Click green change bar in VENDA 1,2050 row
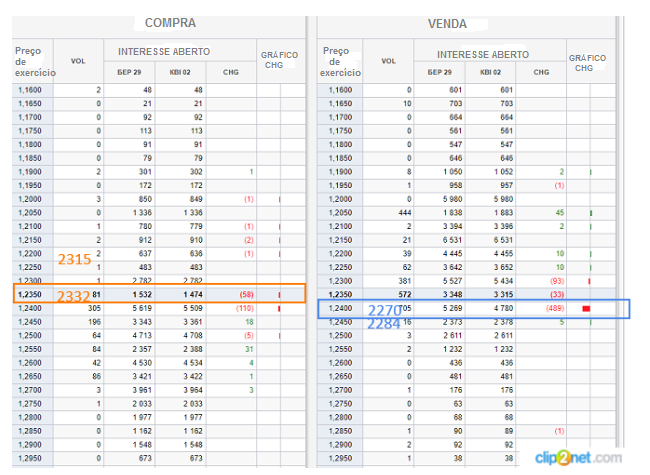650x475 pixels. tap(591, 213)
